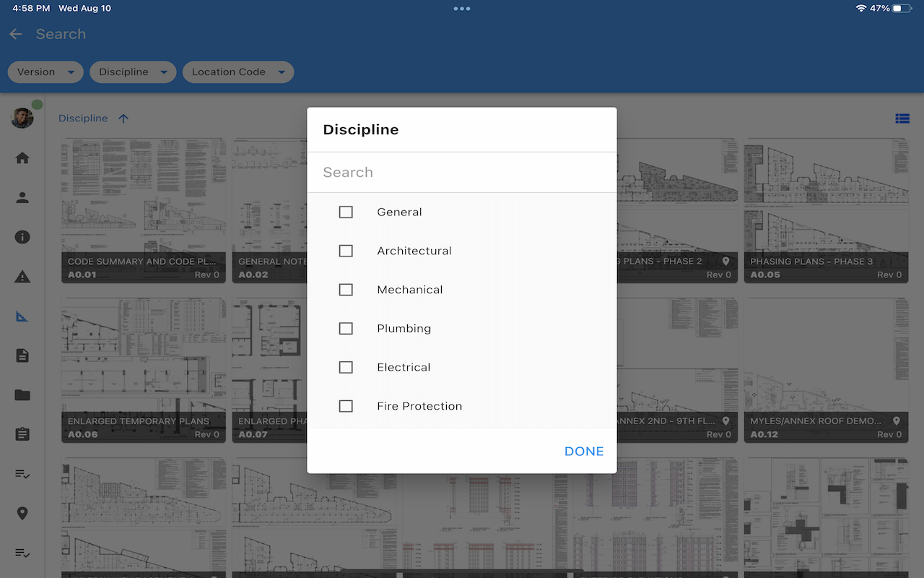Click the Discipline sort label
This screenshot has height=578, width=924.
[83, 118]
